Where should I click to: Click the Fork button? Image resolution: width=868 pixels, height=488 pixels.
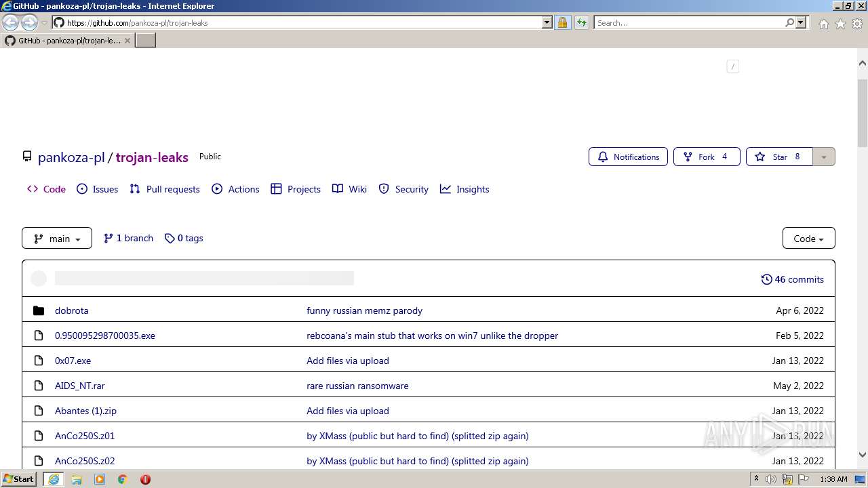coord(707,157)
